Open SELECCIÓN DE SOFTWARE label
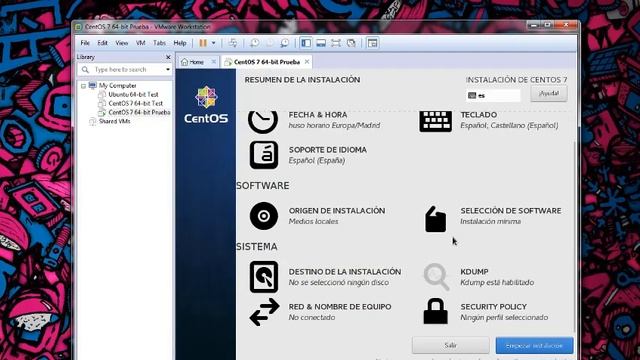640x360 pixels. pos(511,211)
